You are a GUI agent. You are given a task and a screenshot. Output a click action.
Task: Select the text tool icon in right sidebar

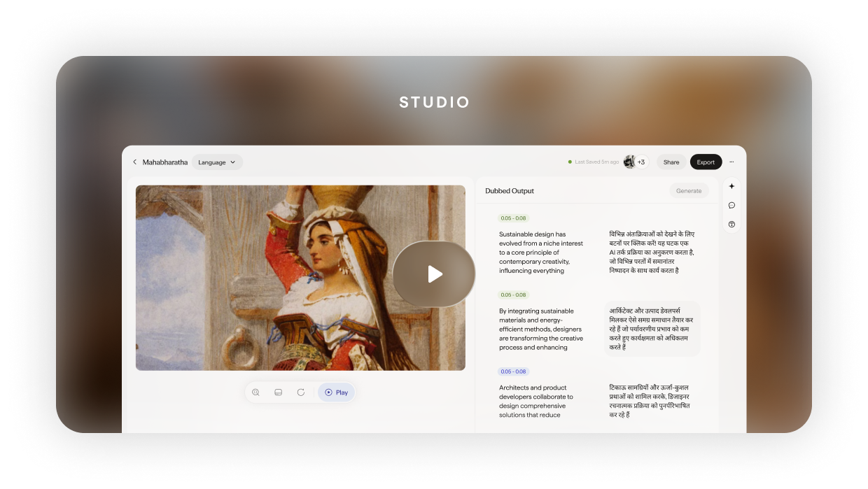click(x=731, y=225)
